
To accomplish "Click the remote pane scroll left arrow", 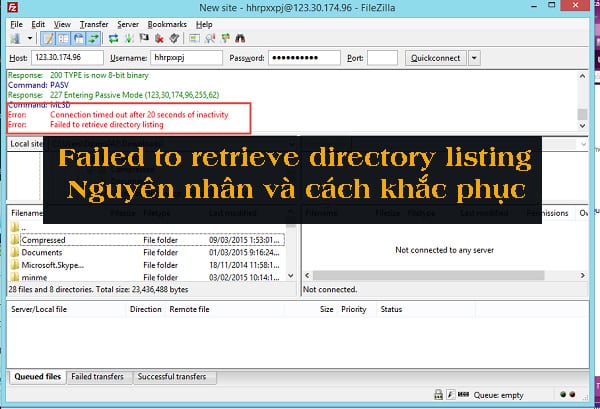I will pyautogui.click(x=307, y=275).
